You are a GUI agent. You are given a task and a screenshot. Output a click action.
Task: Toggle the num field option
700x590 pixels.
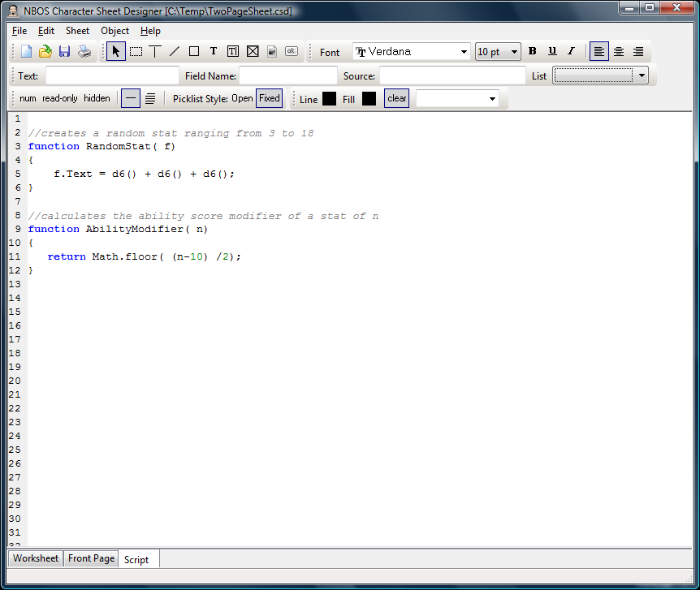28,98
